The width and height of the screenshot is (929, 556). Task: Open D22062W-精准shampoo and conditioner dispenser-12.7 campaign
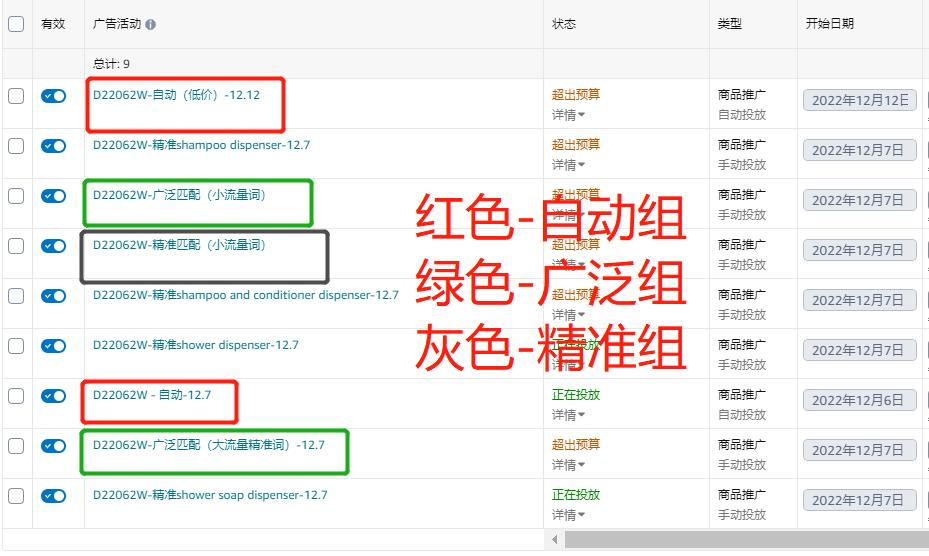coord(245,295)
